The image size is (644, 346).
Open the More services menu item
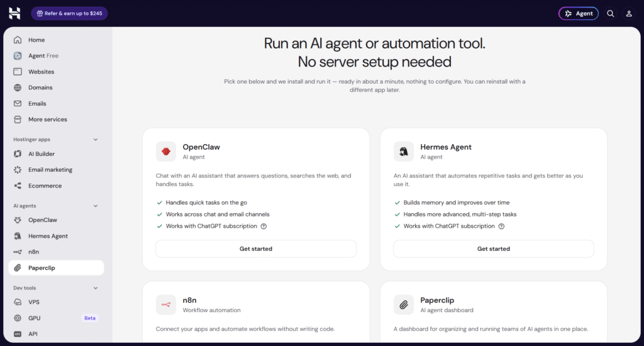click(56, 120)
